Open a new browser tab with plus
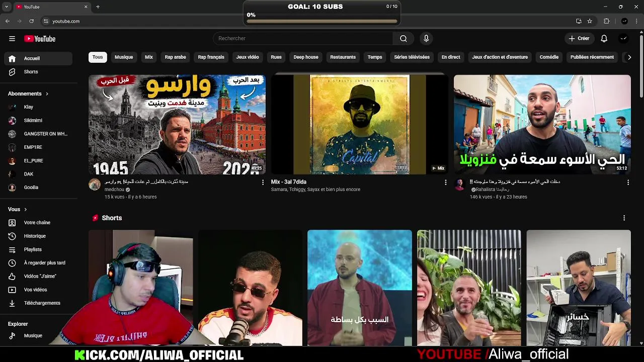This screenshot has width=644, height=362. click(x=98, y=7)
